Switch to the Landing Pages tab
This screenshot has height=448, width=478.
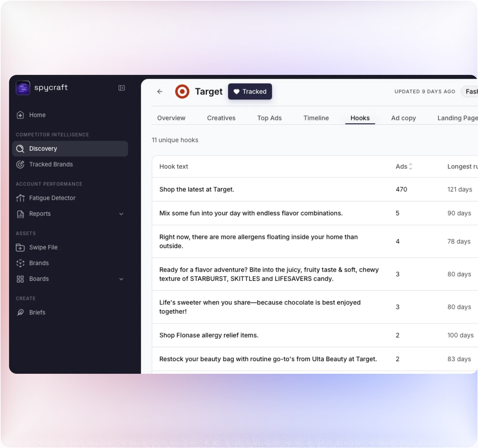pos(458,118)
